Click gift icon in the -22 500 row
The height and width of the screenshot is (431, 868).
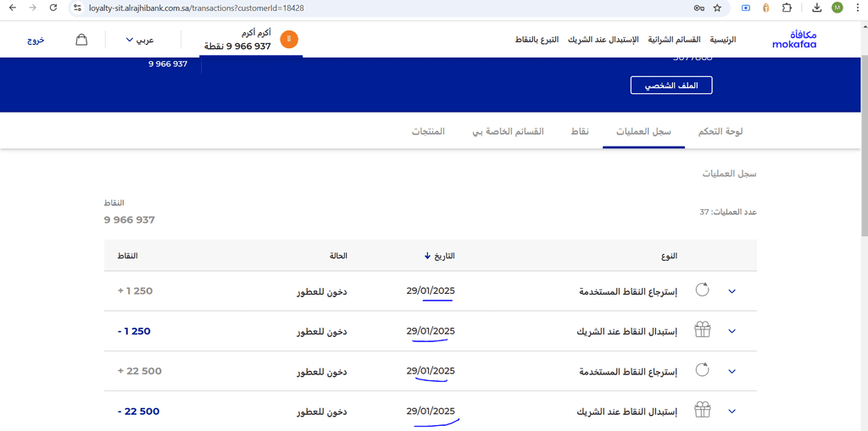point(702,411)
